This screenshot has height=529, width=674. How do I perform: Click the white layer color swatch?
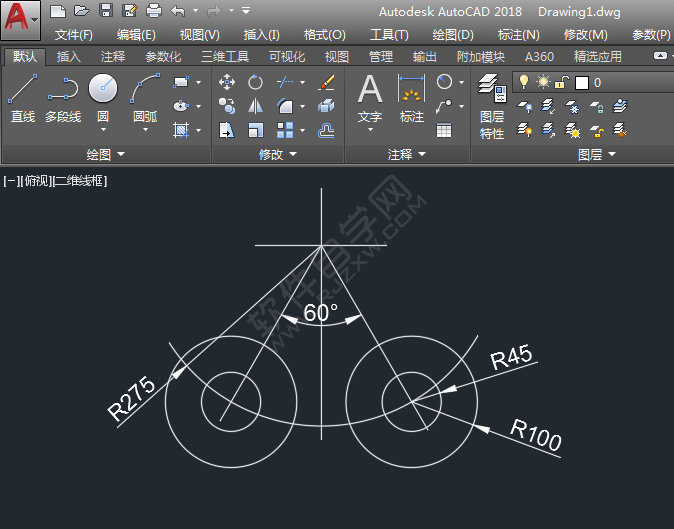[581, 82]
